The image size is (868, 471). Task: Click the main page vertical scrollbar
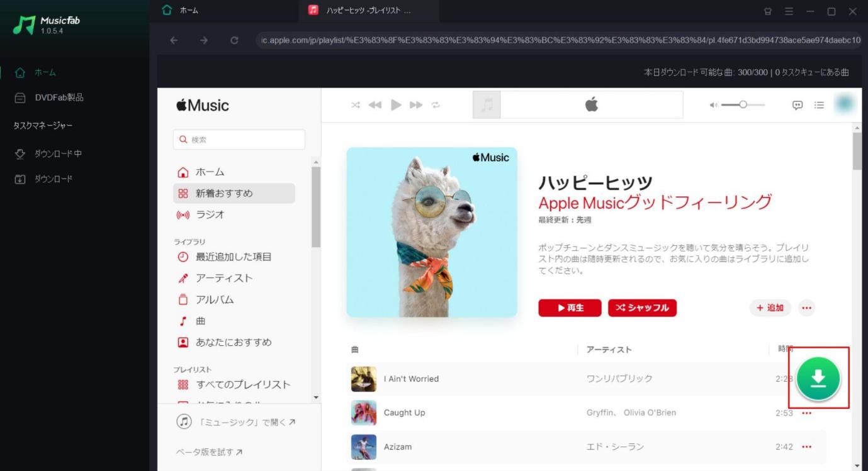point(857,151)
